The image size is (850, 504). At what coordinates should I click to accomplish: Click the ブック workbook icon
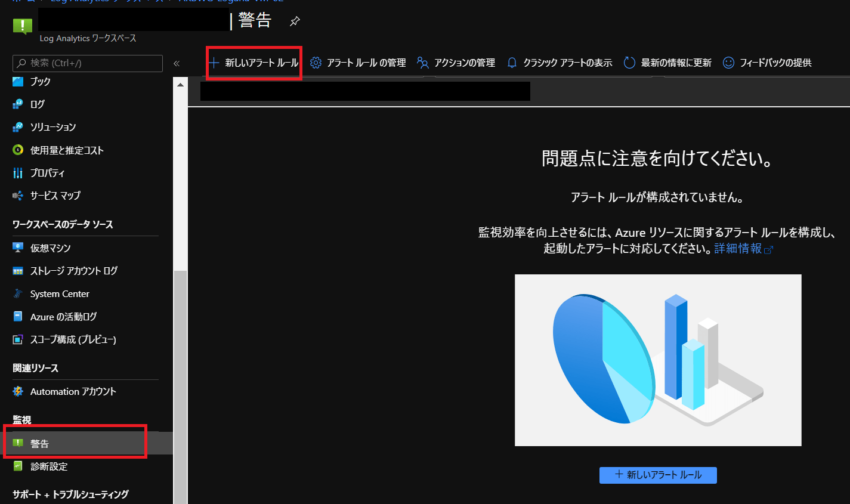click(18, 81)
